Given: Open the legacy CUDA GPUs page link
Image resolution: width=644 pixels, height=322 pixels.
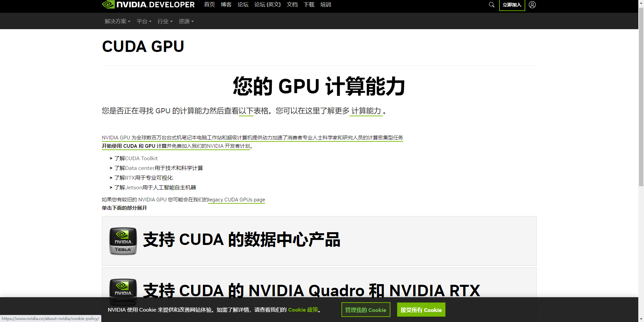Looking at the screenshot, I should click(236, 200).
